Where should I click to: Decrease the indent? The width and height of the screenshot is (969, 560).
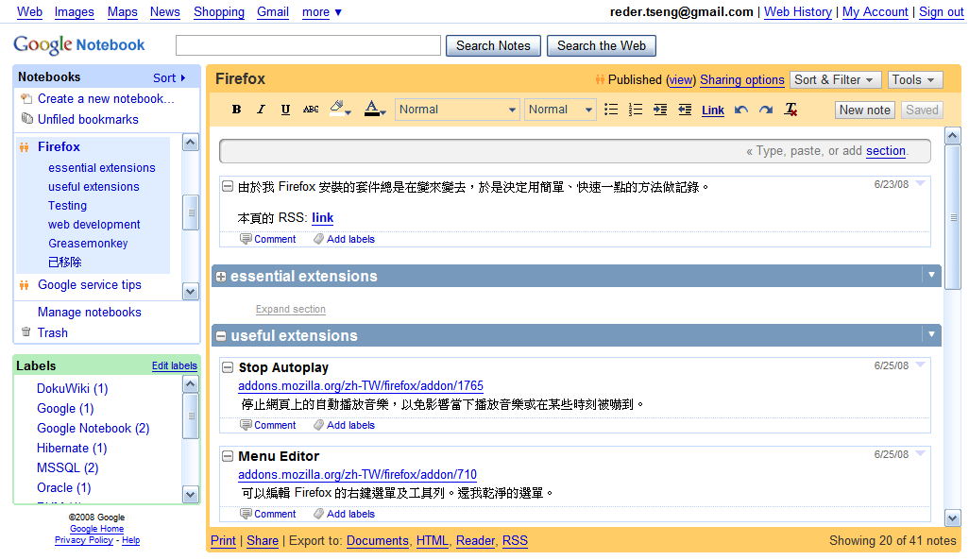click(685, 110)
